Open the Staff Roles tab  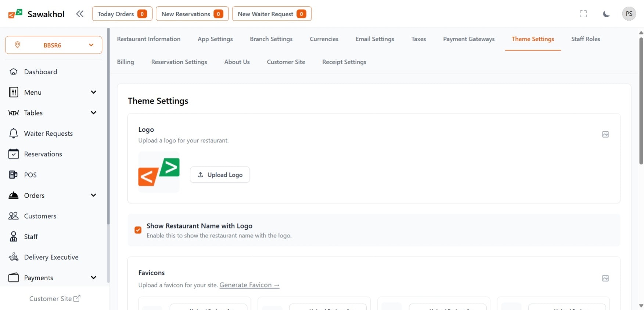[586, 39]
